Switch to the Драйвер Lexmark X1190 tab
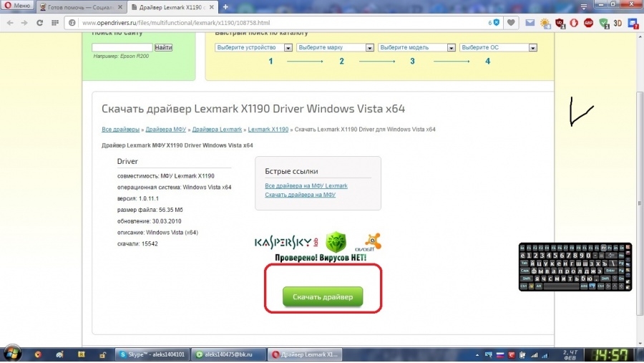Viewport: 644px width, 363px height. (x=172, y=7)
